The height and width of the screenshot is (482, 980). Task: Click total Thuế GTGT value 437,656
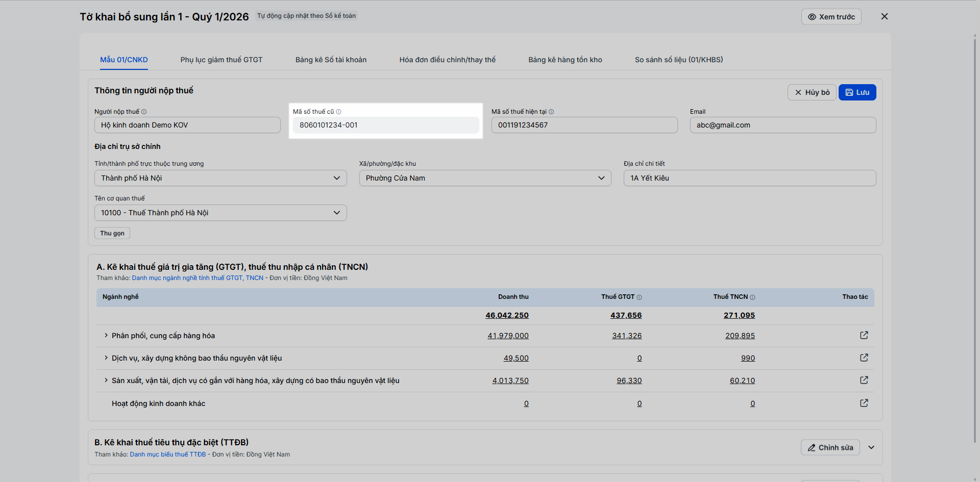(x=626, y=315)
